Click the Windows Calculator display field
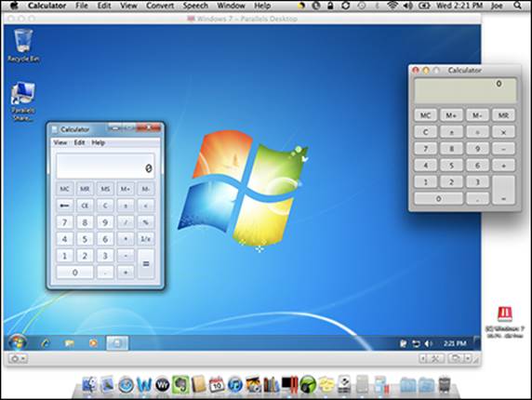This screenshot has height=400, width=532. point(105,166)
